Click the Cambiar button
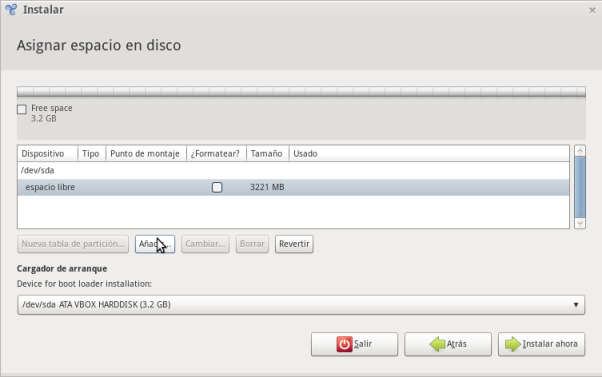Screen dimensions: 602x377 coord(205,244)
